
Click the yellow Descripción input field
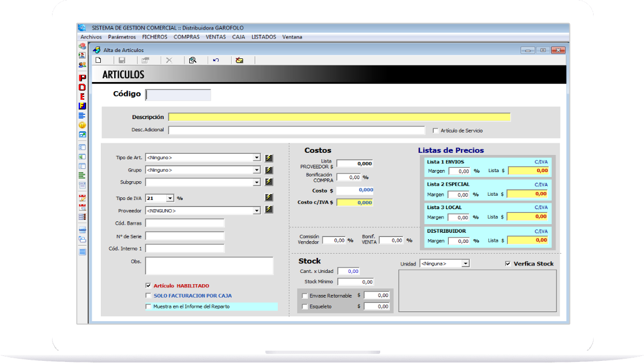339,117
